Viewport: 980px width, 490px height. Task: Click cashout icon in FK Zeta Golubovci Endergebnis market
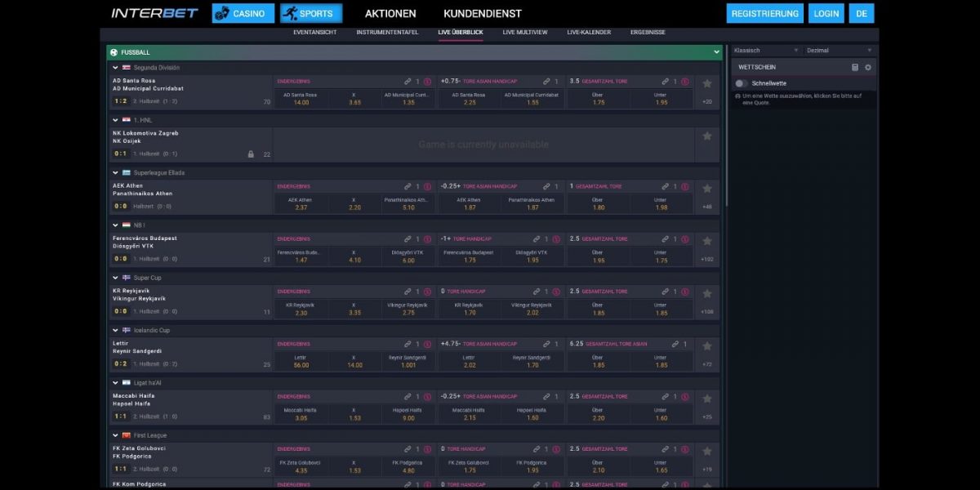click(427, 449)
